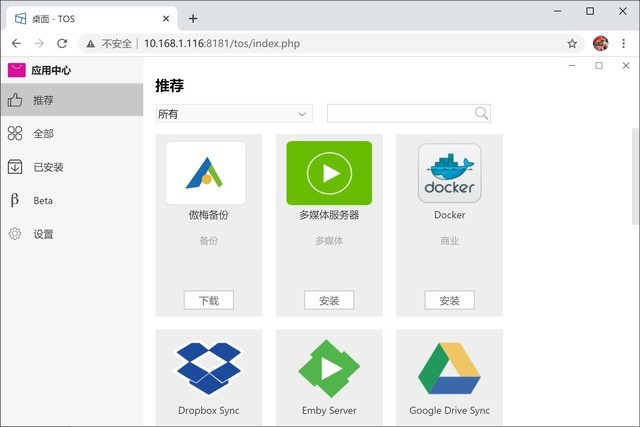
Task: Maximize the 应用中心 inner window
Action: 599,65
